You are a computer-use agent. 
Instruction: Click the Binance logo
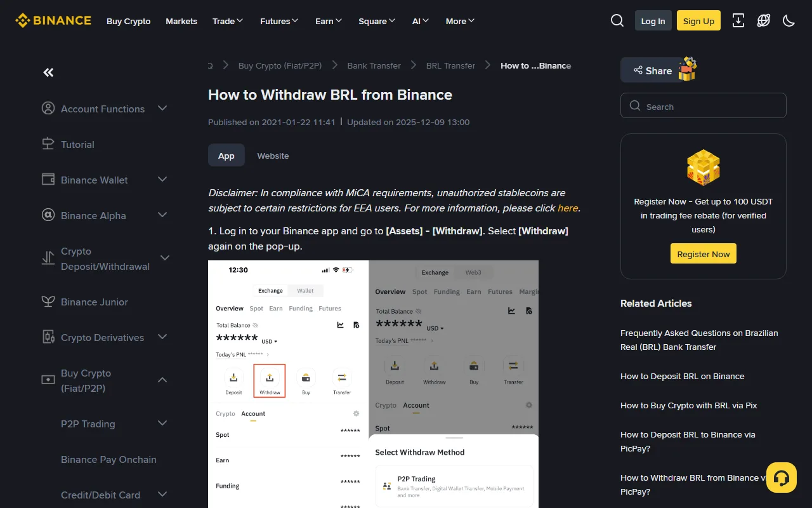tap(53, 21)
